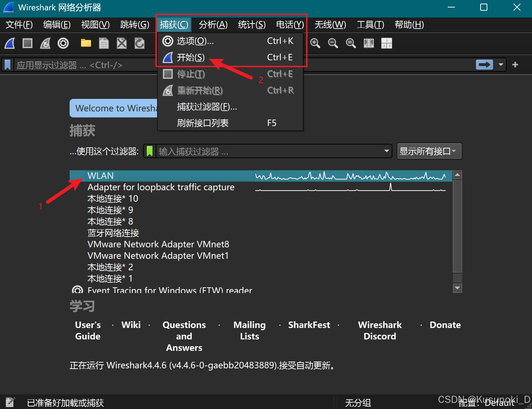Screen dimensions: 532x409
Task: Click the zoom out magnifier toolbar icon
Action: click(x=333, y=43)
